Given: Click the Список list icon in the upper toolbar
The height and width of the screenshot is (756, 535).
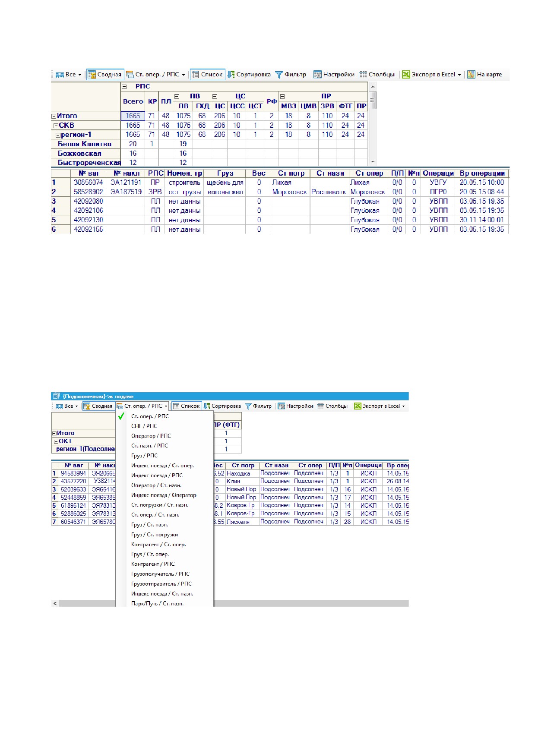Looking at the screenshot, I should pyautogui.click(x=195, y=75).
